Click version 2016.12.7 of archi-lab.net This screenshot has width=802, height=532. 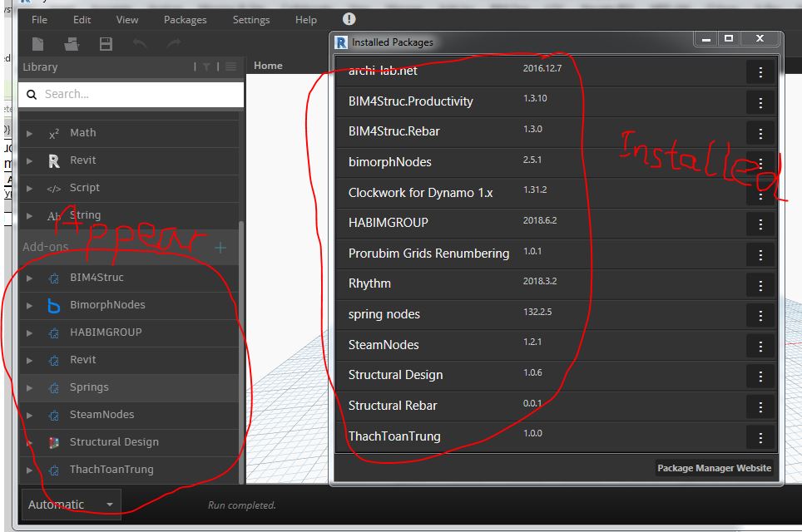tap(542, 68)
